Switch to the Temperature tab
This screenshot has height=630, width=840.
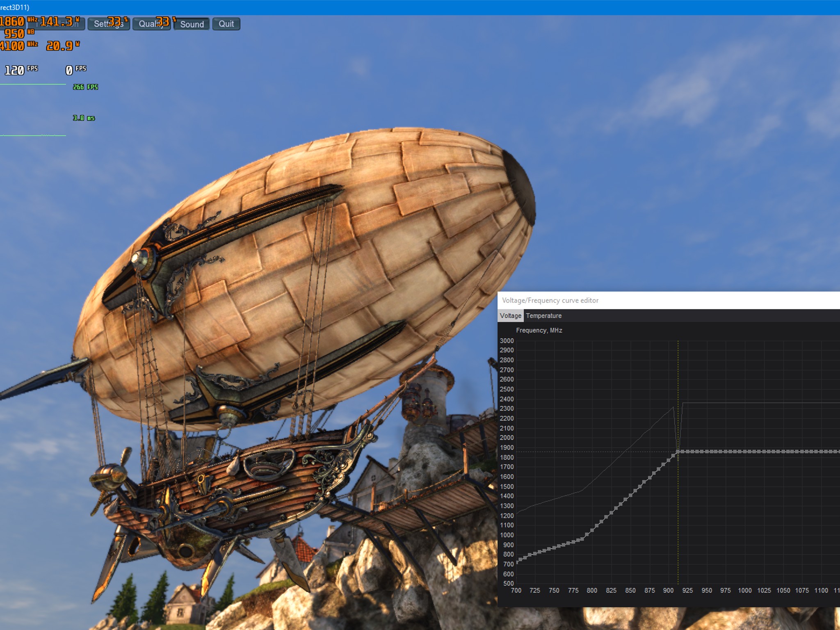[543, 315]
